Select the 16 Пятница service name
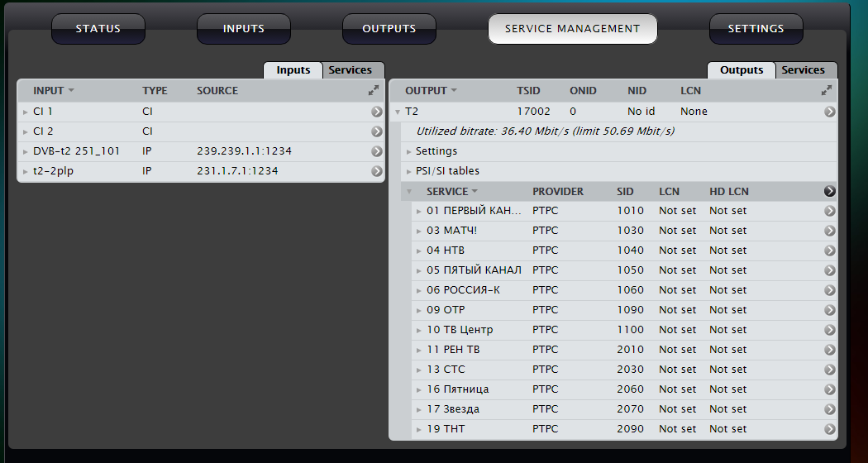868x463 pixels. tap(458, 389)
